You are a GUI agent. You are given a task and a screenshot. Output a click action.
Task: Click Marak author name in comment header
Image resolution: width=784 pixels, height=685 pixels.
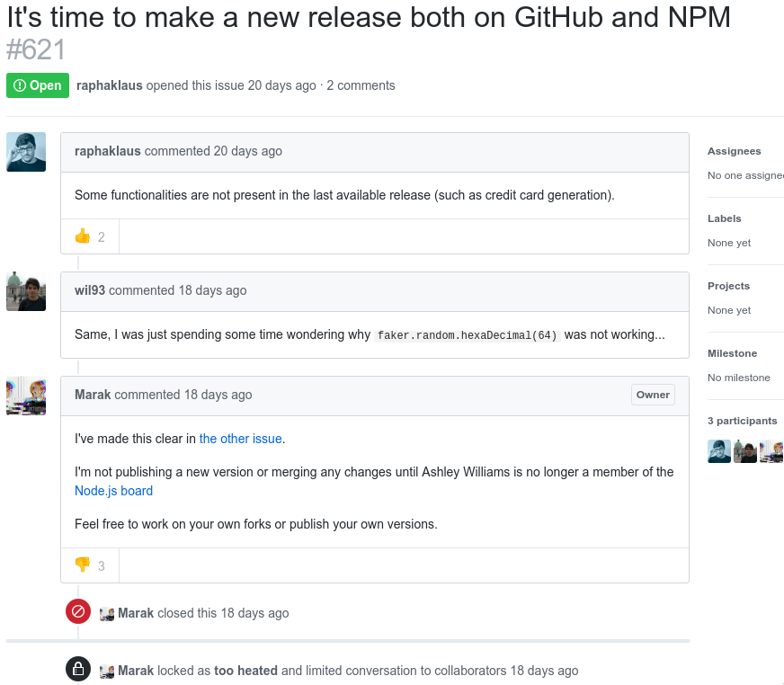click(93, 395)
